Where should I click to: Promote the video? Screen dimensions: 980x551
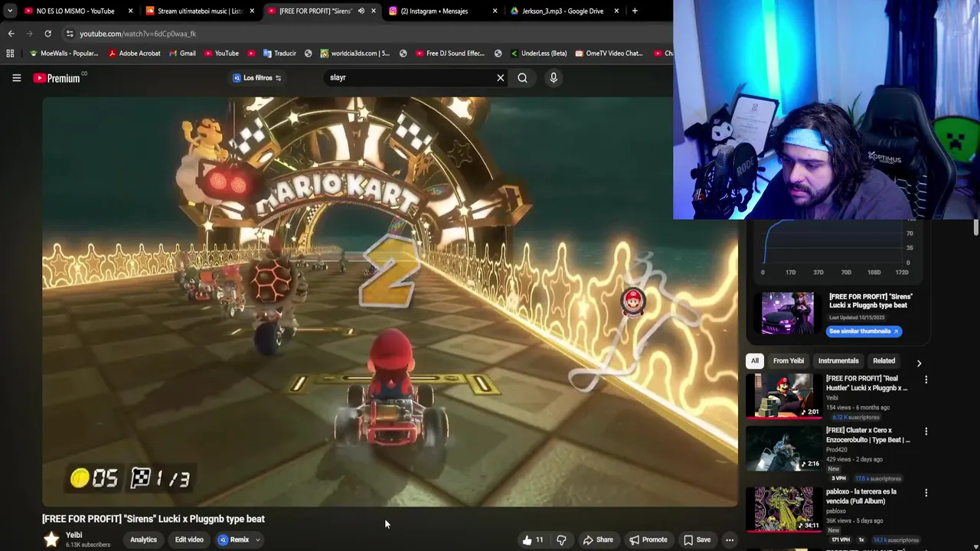648,540
